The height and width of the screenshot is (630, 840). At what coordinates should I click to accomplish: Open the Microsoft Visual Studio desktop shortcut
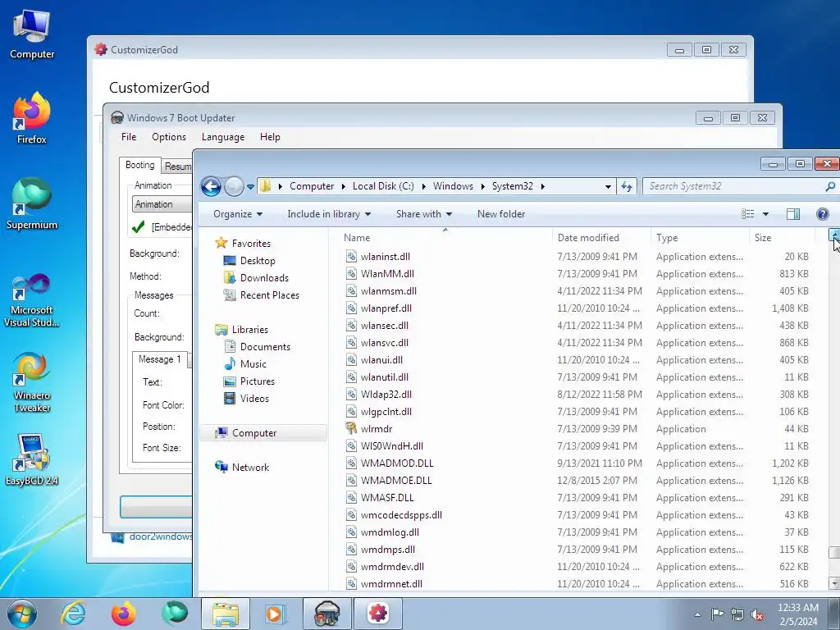tap(32, 300)
